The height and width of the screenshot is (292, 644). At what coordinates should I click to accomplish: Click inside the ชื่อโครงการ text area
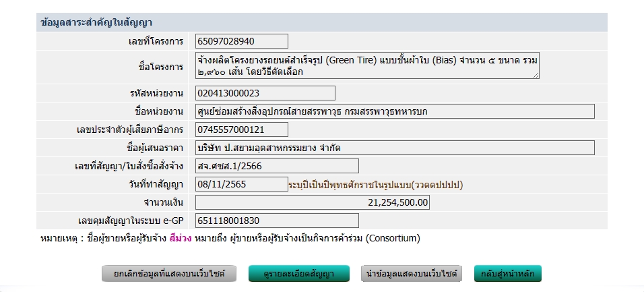(367, 65)
